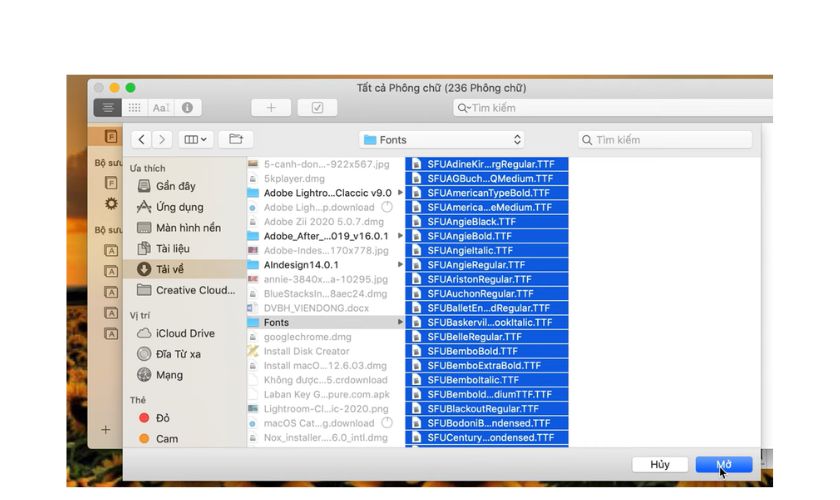Select Gần đây in sidebar
Viewport: 840px width, 500px height.
pyautogui.click(x=184, y=186)
